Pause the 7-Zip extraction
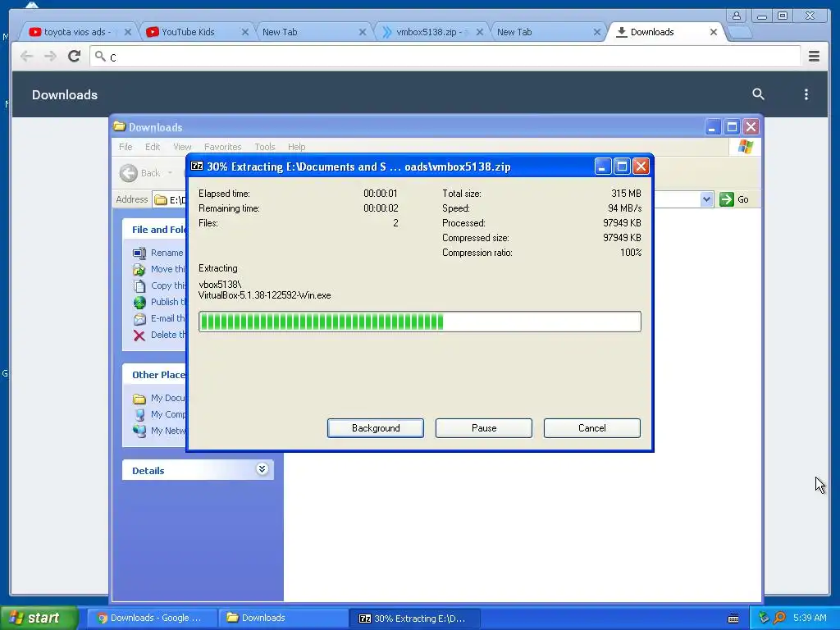The width and height of the screenshot is (840, 630). 484,428
